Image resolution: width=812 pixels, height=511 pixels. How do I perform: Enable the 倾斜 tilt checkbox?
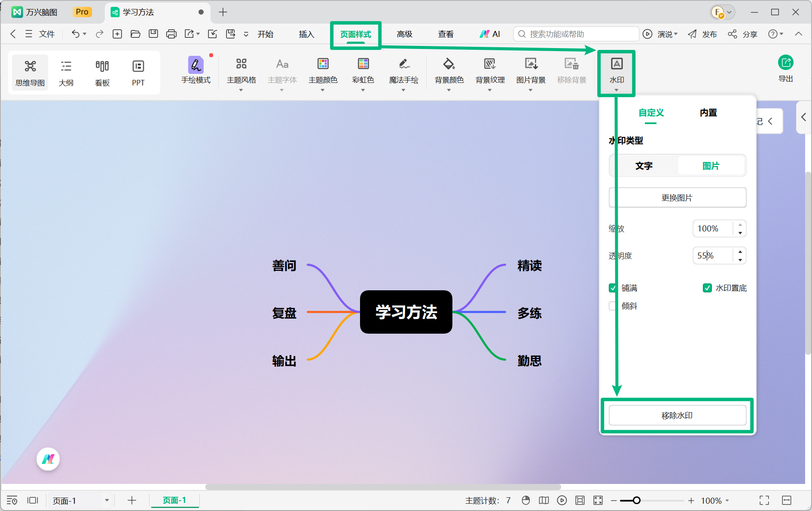(613, 306)
